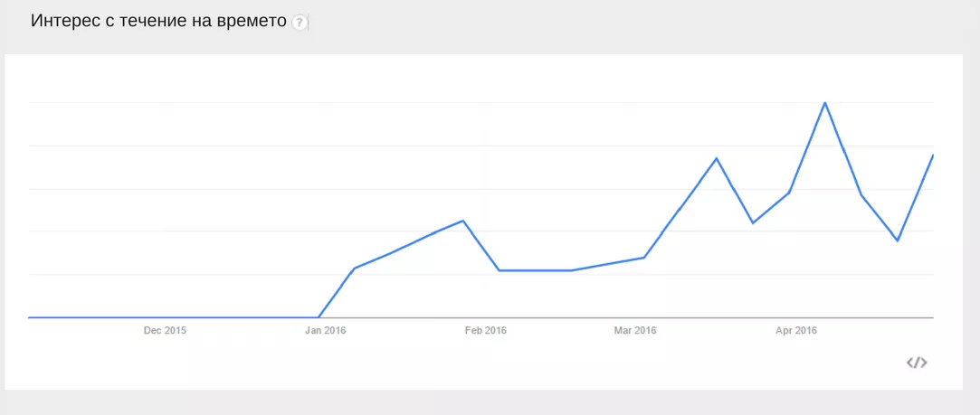Click the "Интерес с течение на времето" heading
This screenshot has height=415, width=980.
coord(158,22)
